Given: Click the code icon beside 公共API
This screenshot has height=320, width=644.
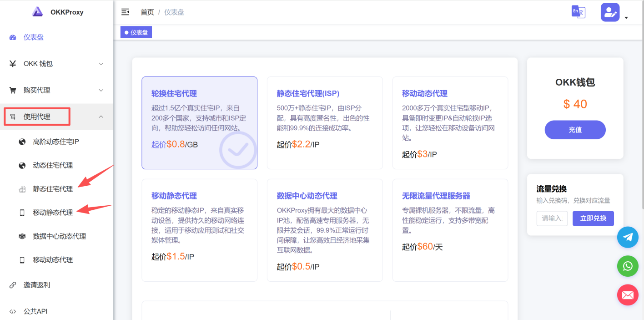Looking at the screenshot, I should (13, 311).
